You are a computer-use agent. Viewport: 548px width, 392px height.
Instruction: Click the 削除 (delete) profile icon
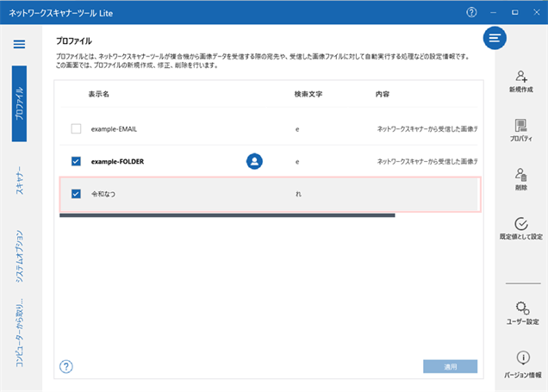click(x=520, y=175)
